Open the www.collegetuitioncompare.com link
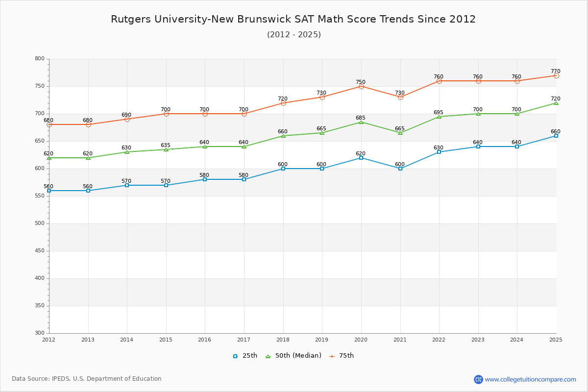The image size is (588, 392). click(x=530, y=379)
